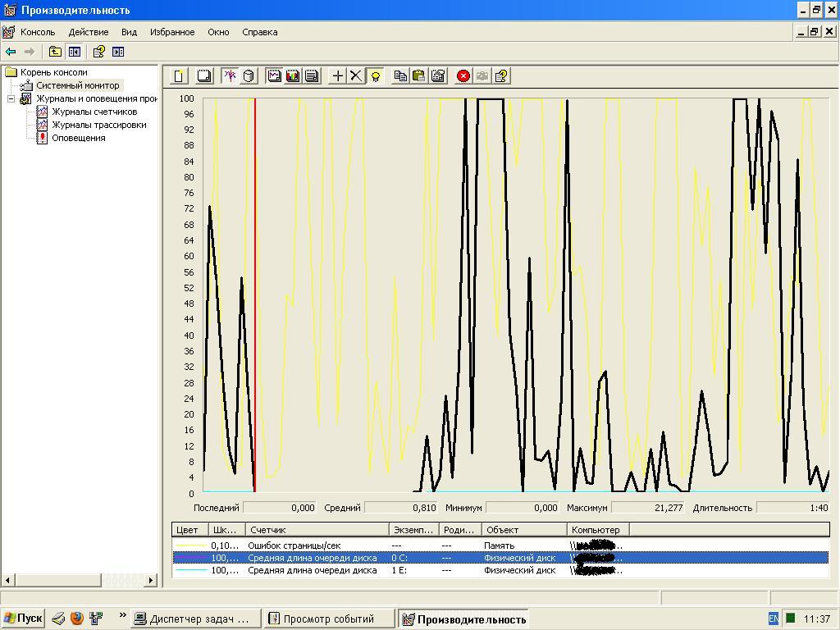
Task: Click the Пуск start button
Action: tap(23, 619)
